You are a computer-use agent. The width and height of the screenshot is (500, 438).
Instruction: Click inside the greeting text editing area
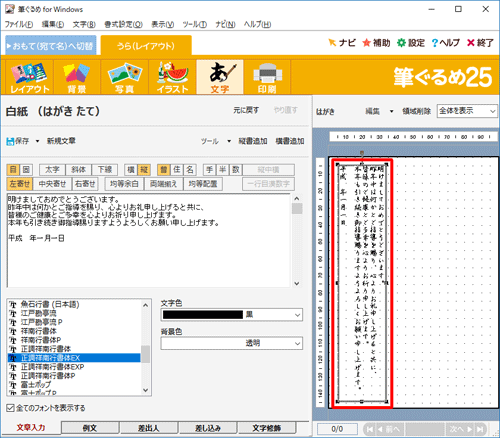148,241
